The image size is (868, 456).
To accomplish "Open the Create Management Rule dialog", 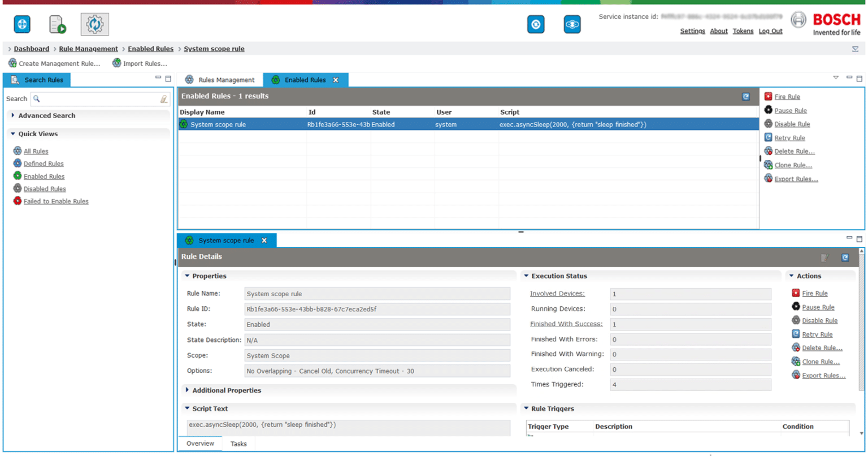I will pyautogui.click(x=55, y=63).
